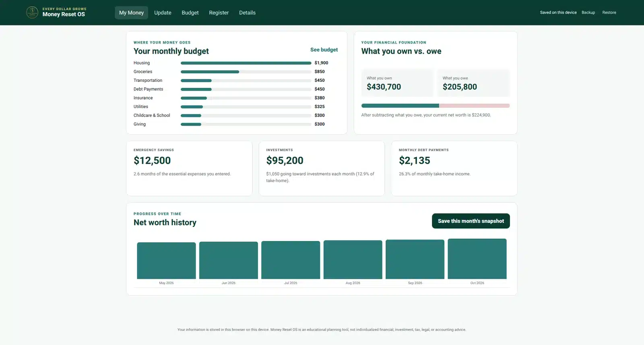This screenshot has width=644, height=345.
Task: Click the Childcare & School budget bar
Action: [246, 115]
